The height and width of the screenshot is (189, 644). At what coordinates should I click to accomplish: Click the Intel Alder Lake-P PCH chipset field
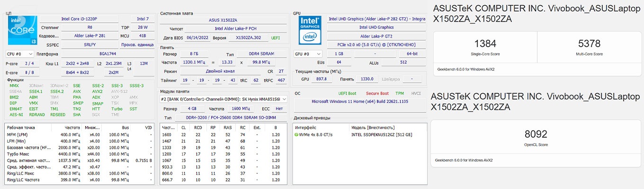click(x=236, y=29)
